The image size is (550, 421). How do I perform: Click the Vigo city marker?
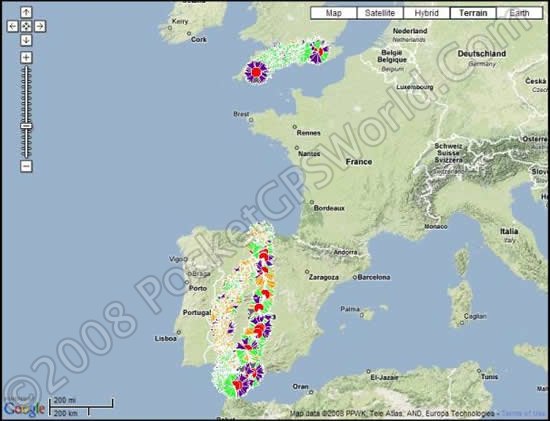[185, 259]
